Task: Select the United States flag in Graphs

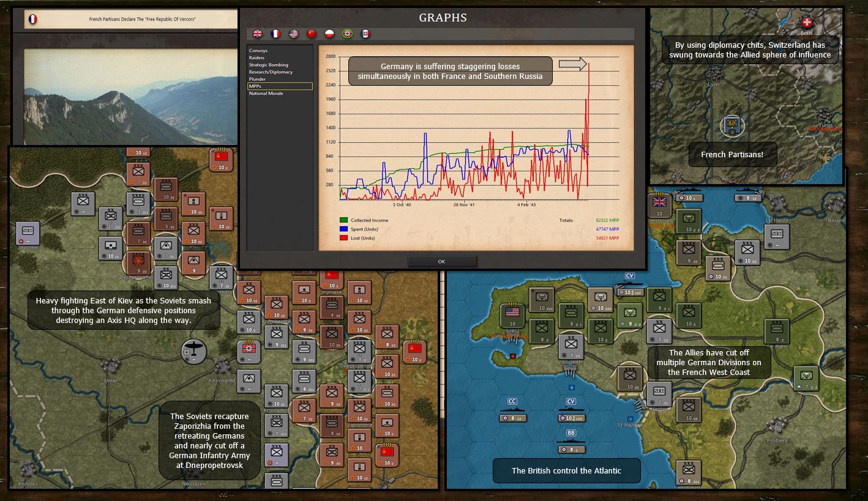Action: tap(294, 34)
